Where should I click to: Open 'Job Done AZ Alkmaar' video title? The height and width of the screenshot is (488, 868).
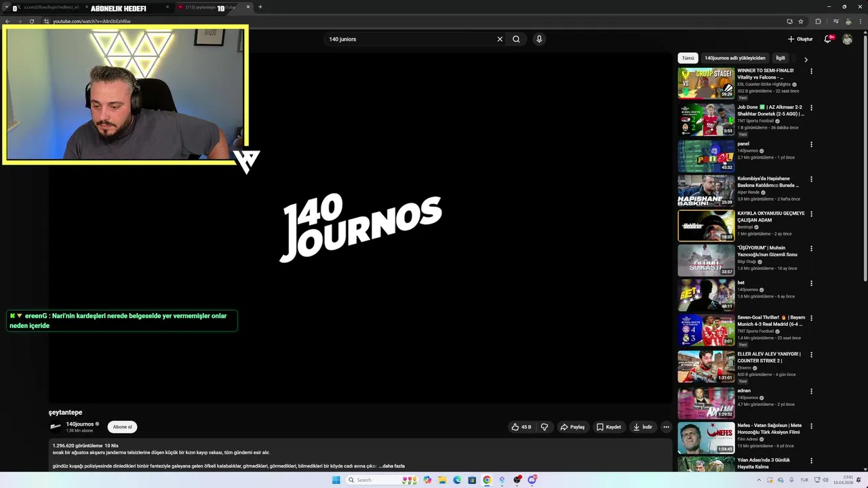click(x=770, y=110)
